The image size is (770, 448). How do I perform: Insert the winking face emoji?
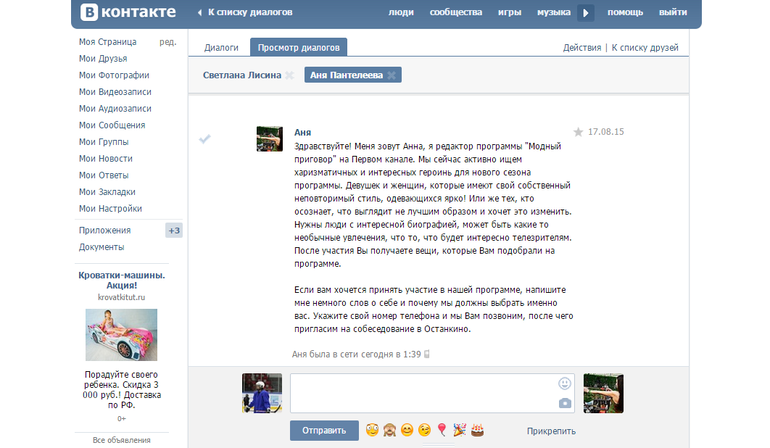pos(424,430)
